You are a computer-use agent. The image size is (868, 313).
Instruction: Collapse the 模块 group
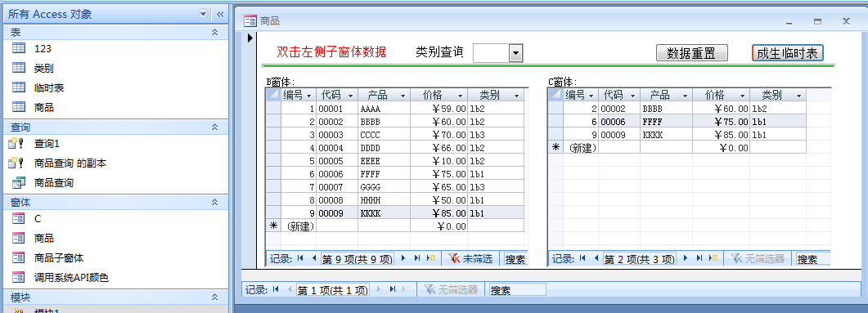(x=215, y=297)
